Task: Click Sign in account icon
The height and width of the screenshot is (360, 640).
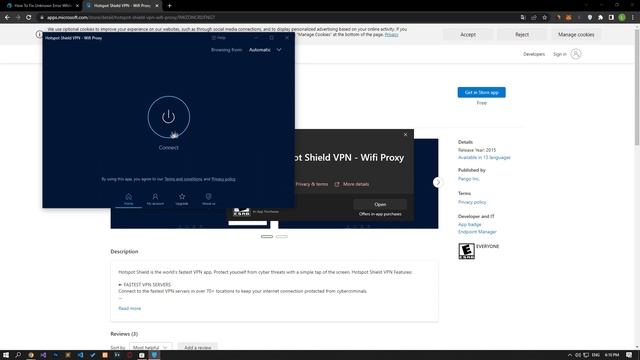Action: click(576, 54)
